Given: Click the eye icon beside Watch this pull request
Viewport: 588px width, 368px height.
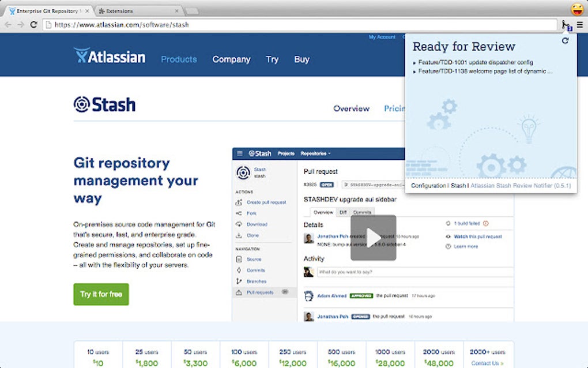Looking at the screenshot, I should pos(448,236).
